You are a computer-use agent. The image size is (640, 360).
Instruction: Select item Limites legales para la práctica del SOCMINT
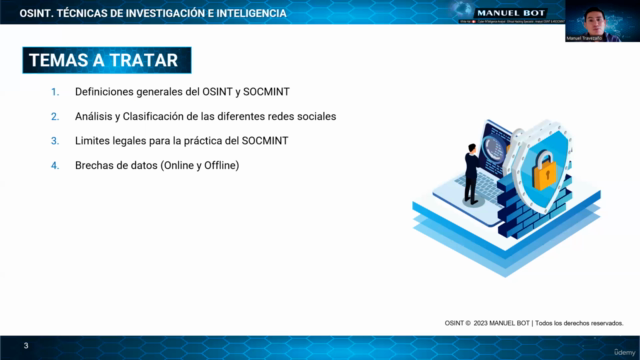(x=182, y=141)
